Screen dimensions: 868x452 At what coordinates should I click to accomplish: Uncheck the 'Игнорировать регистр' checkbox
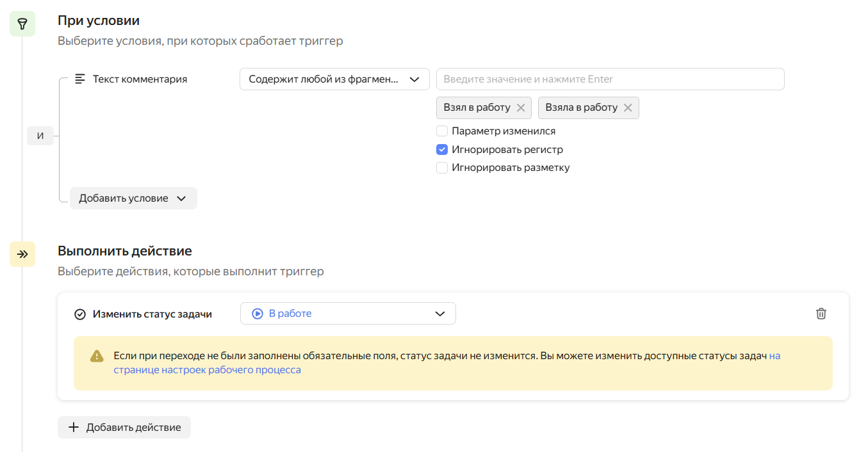442,150
